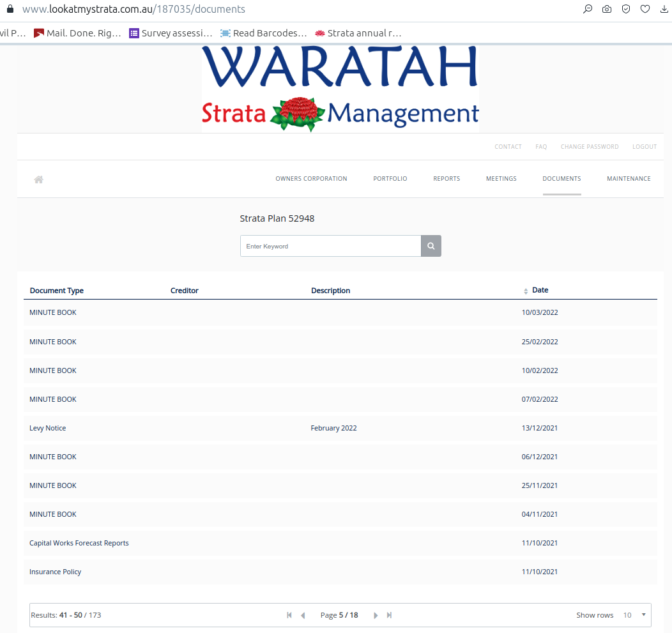
Task: Open the OWNERS CORPORATION menu
Action: [311, 179]
